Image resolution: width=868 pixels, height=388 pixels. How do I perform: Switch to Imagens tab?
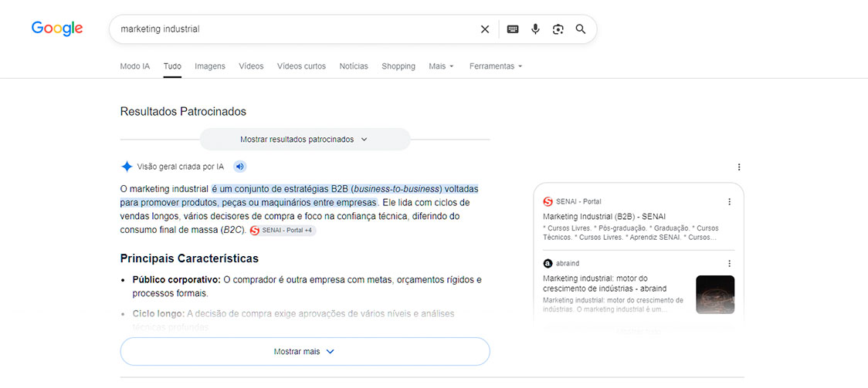click(210, 66)
